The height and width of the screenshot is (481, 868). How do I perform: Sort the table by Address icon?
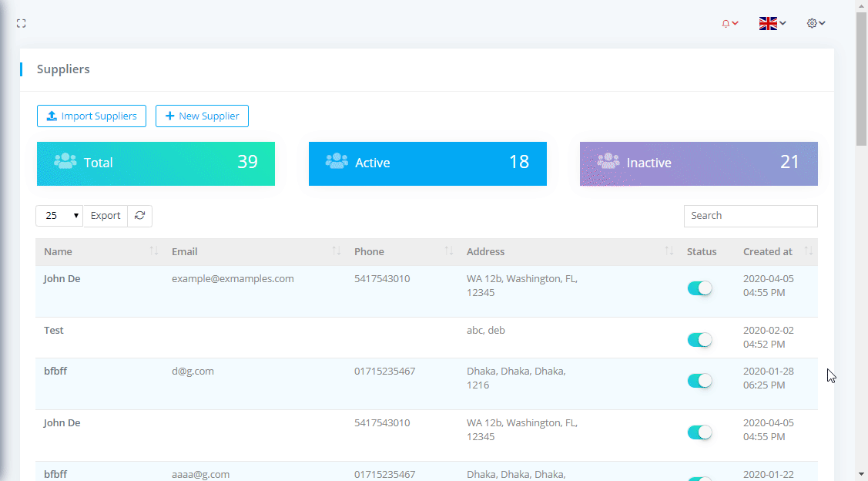pos(669,252)
